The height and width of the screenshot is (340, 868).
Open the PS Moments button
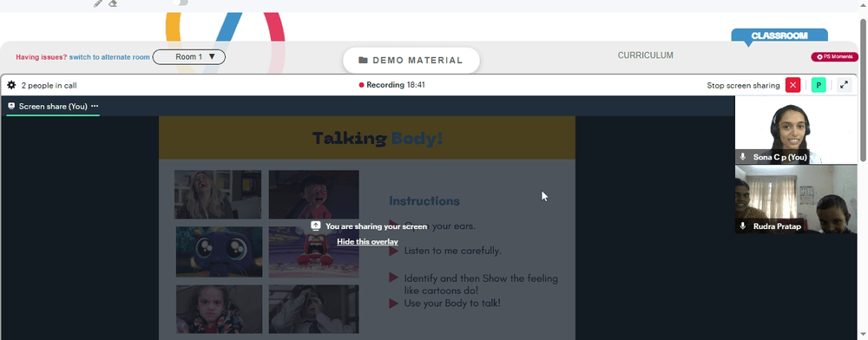(835, 57)
